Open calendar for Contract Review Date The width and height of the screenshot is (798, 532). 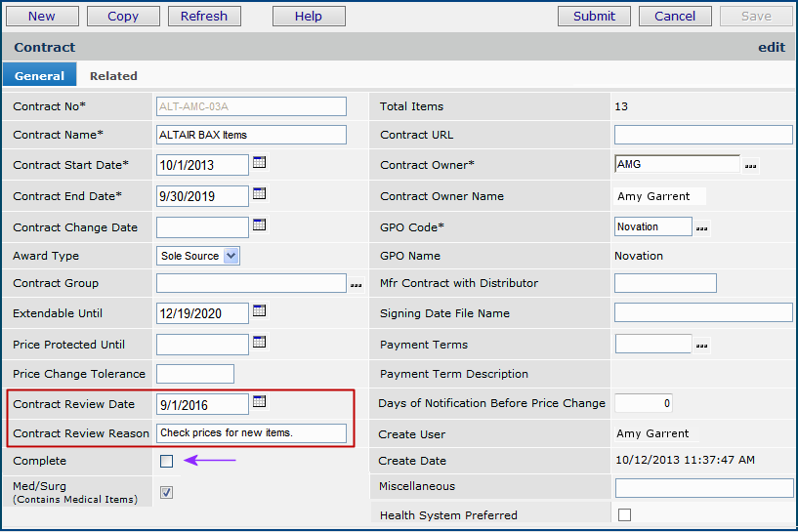pos(259,402)
